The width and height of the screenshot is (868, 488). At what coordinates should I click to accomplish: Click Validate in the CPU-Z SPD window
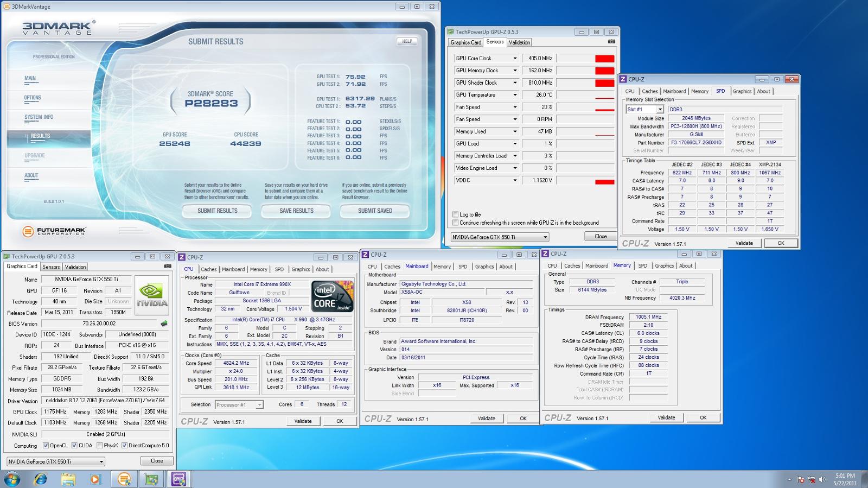[744, 243]
